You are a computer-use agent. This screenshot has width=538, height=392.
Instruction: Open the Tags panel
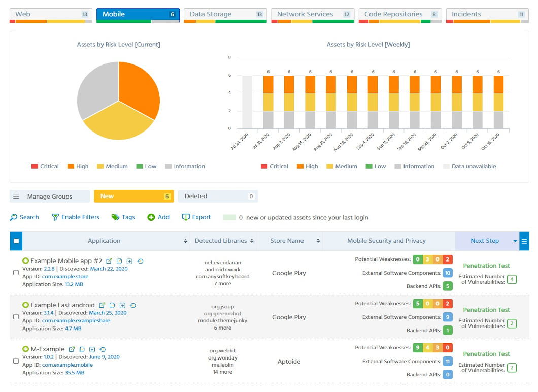click(x=122, y=217)
